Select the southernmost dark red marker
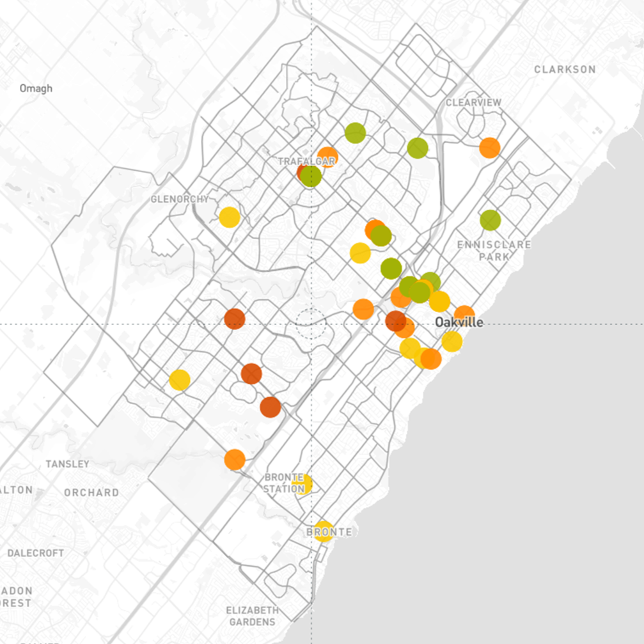Viewport: 644px width, 644px height. tap(271, 407)
